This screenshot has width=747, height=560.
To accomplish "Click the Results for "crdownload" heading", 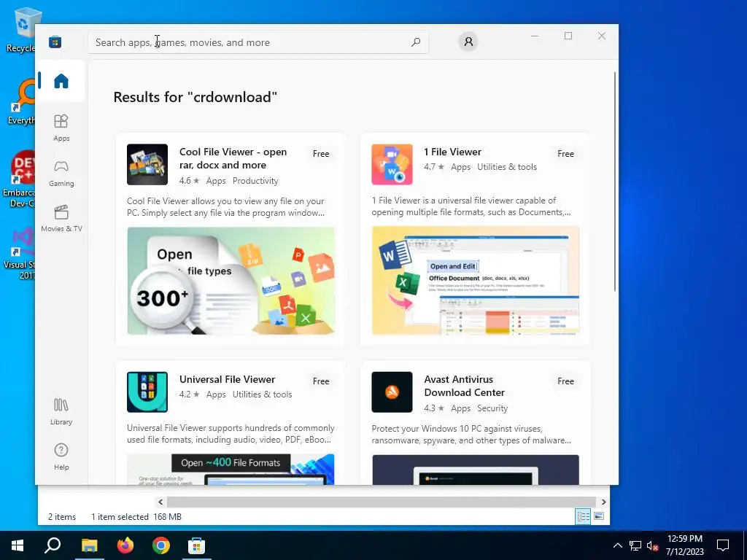I will [196, 97].
